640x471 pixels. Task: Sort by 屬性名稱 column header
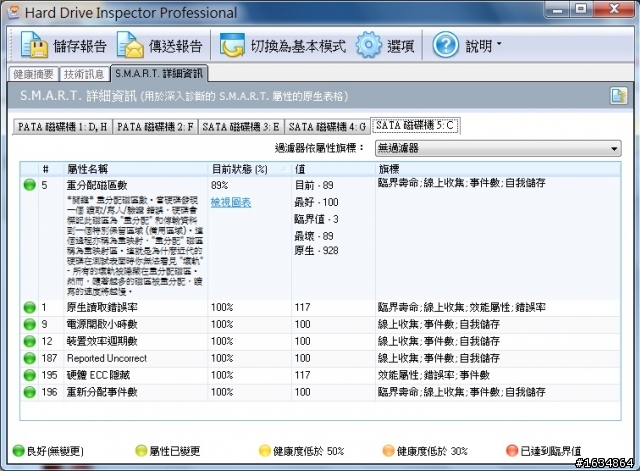136,169
